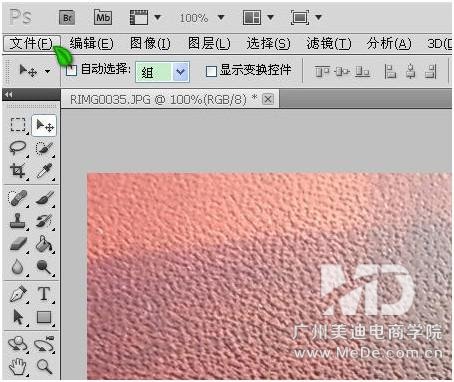Toggle the 自动选择 checkbox
This screenshot has height=382, width=454.
point(71,71)
